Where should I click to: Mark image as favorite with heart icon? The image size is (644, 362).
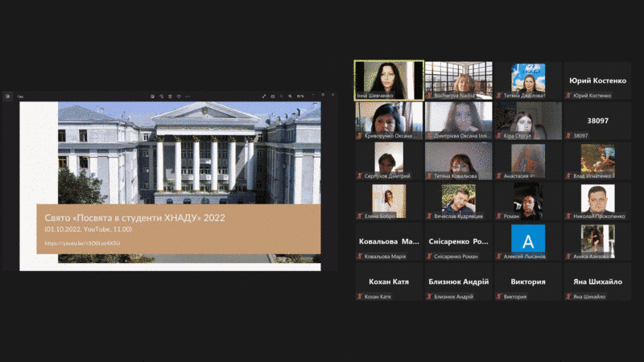click(x=179, y=96)
